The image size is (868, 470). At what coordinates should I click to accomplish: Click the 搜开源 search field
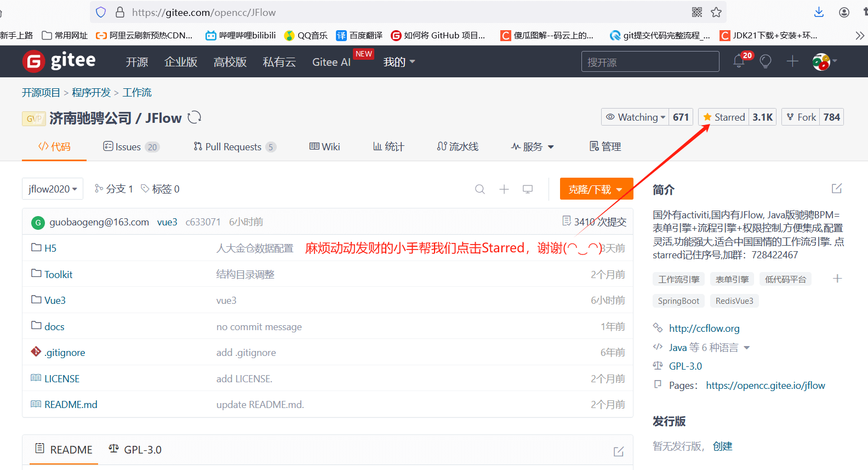[650, 62]
